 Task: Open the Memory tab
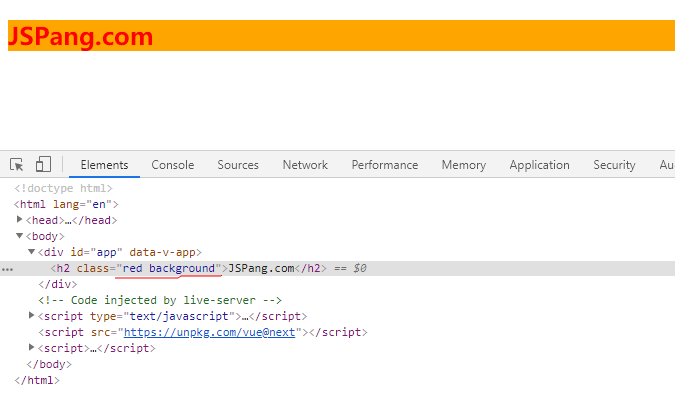tap(463, 165)
